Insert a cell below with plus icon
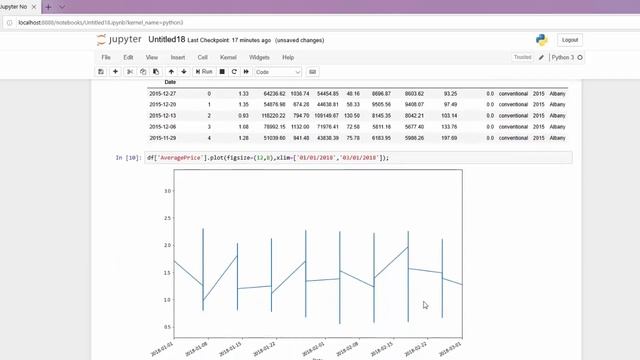 (116, 72)
